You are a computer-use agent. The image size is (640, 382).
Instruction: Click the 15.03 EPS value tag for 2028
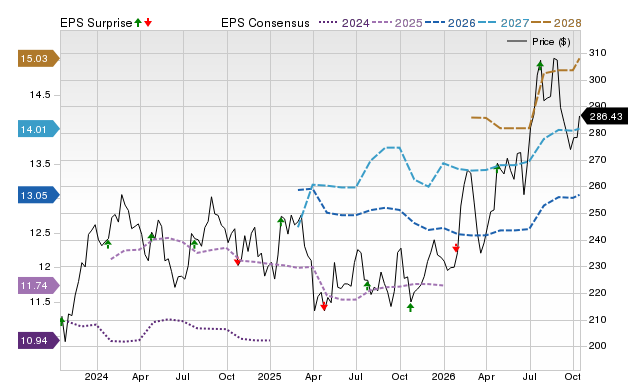(x=38, y=59)
